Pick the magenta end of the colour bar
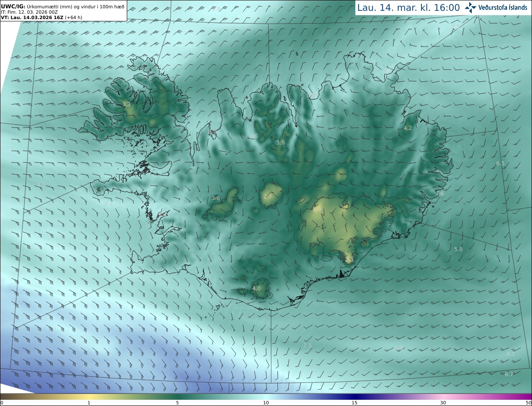532x406 pixels. (525, 396)
